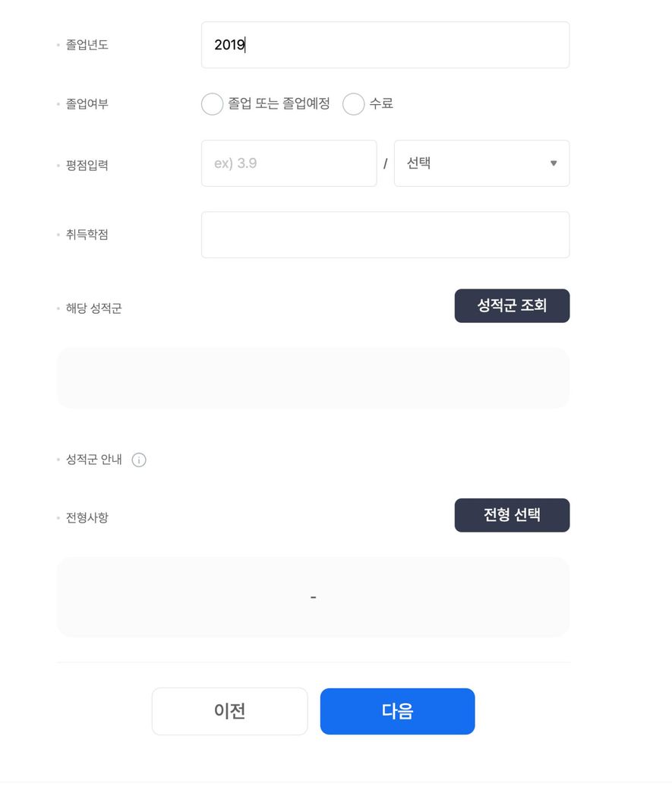
Task: Open the 선택 grade scale dropdown
Action: 481,163
